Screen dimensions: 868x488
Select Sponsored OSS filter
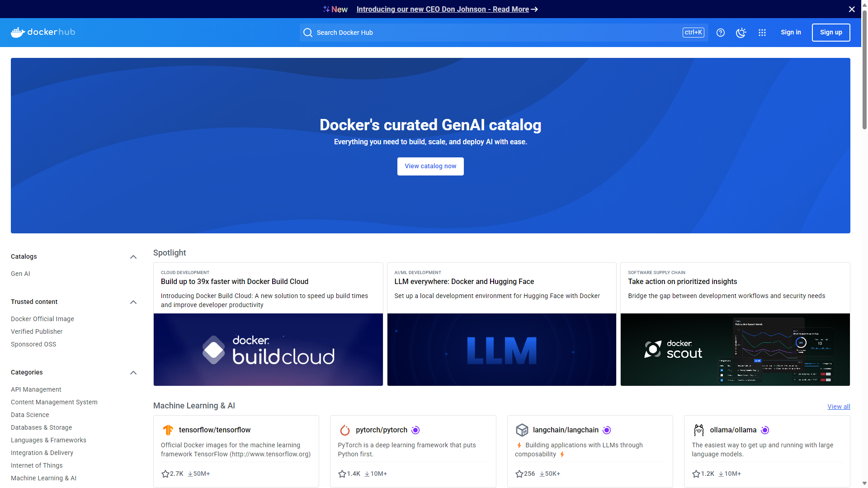tap(33, 344)
